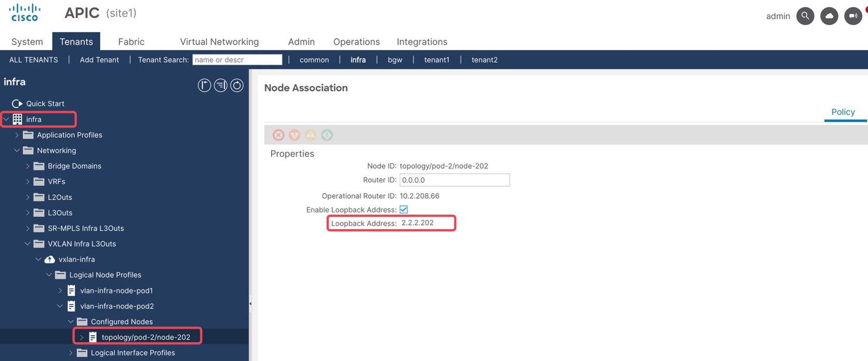868x361 pixels.
Task: Expand the L3Outs folder
Action: click(x=27, y=213)
